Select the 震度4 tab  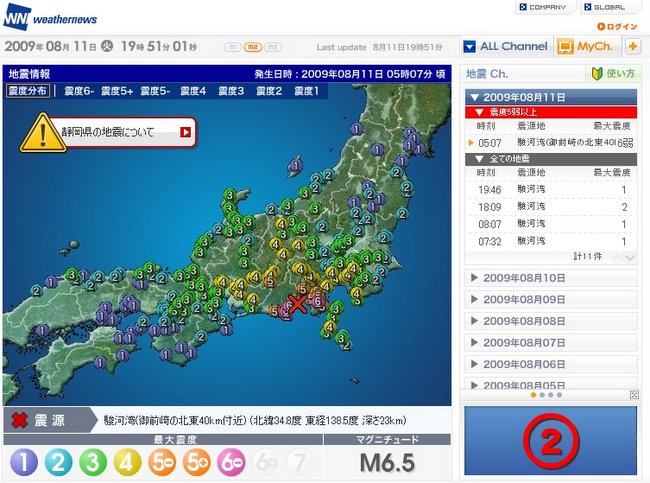tap(193, 91)
